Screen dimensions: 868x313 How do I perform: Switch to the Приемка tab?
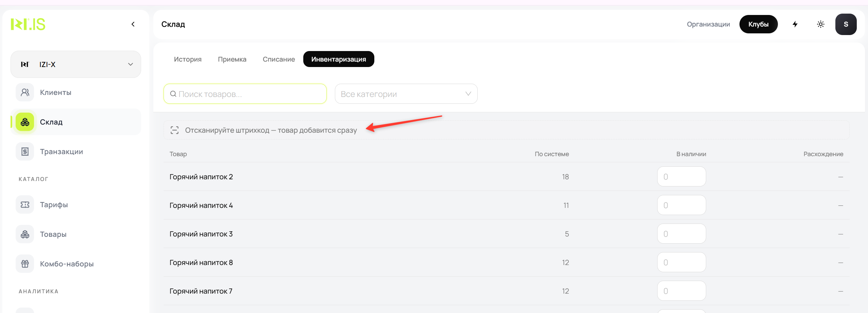(232, 59)
